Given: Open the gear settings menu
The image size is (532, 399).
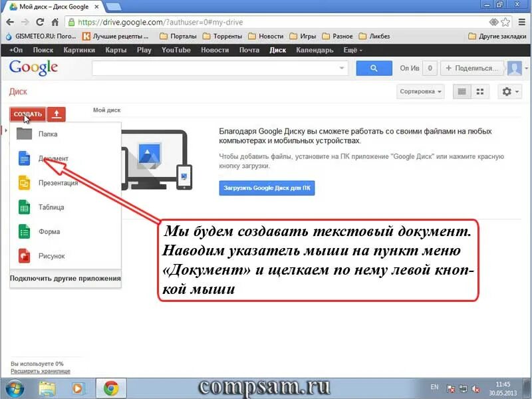Looking at the screenshot, I should (510, 92).
